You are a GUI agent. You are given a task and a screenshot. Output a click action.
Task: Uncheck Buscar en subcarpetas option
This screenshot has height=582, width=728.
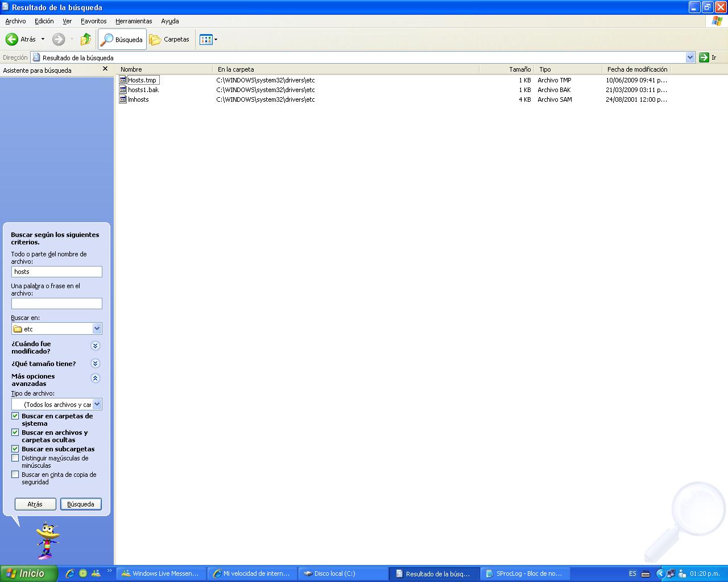pos(15,449)
